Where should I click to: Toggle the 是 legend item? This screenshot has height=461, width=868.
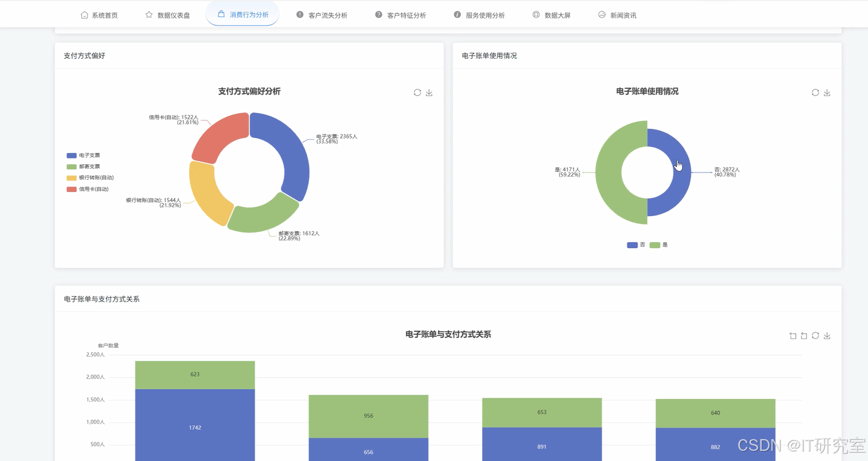pyautogui.click(x=659, y=245)
